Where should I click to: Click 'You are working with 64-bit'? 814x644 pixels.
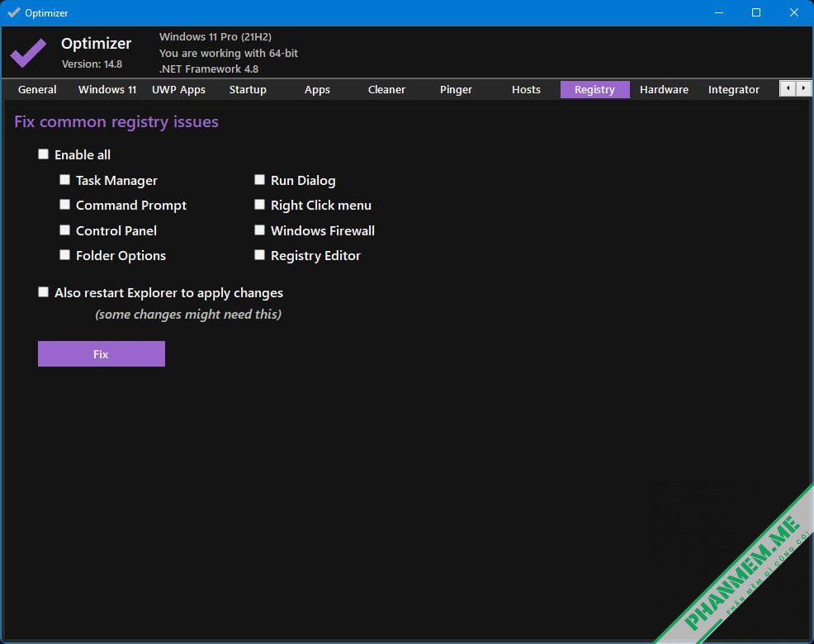(229, 53)
